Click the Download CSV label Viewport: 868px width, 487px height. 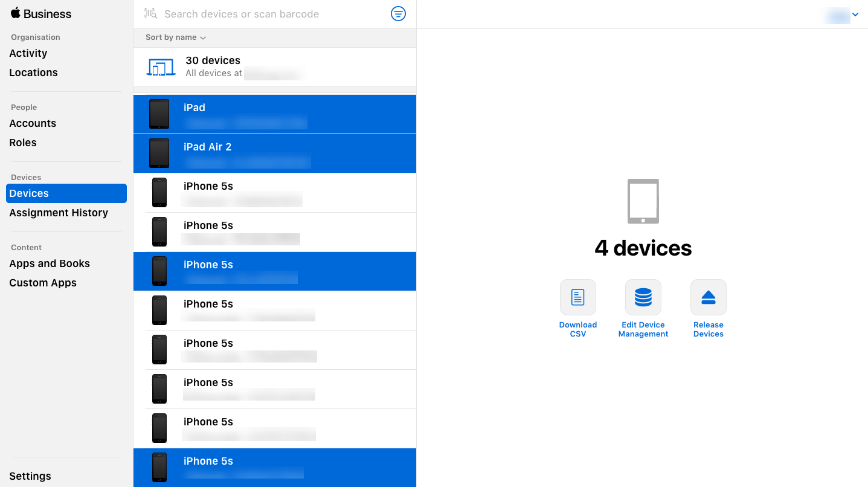[578, 329]
